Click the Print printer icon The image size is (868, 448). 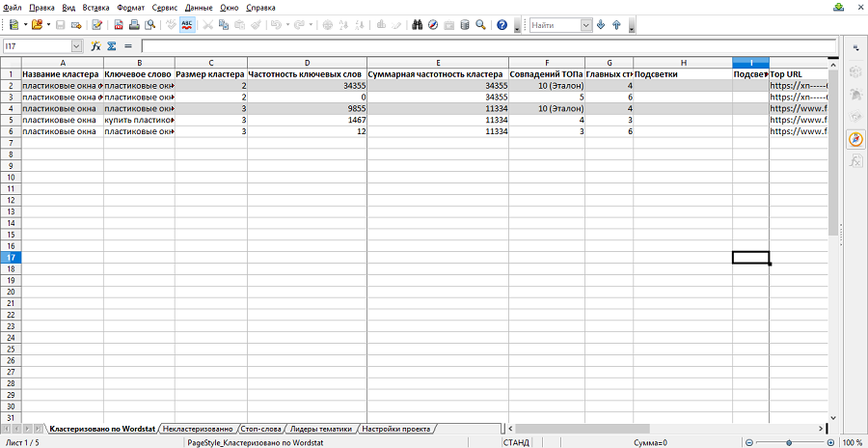tap(134, 25)
